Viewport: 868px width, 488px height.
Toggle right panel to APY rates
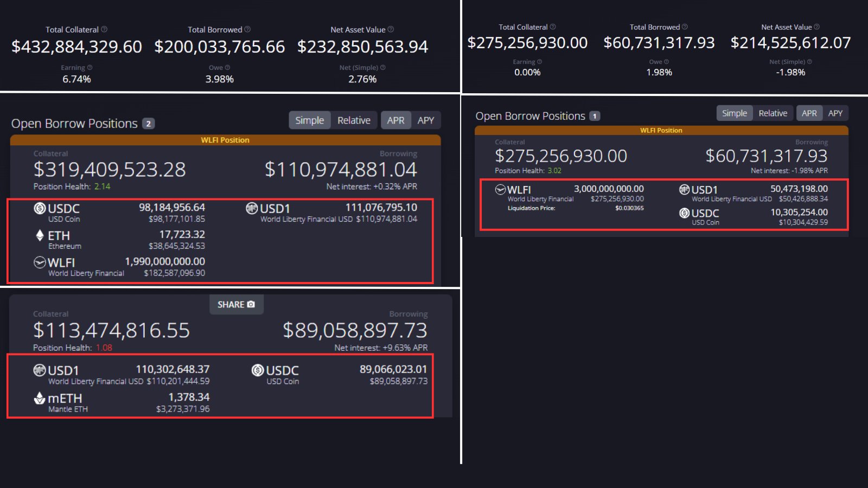tap(835, 113)
